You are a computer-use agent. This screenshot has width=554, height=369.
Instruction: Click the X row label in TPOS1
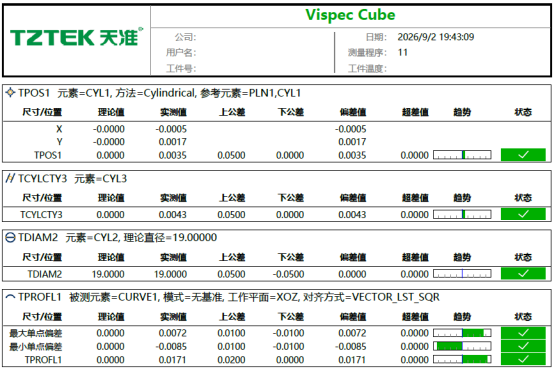tap(59, 129)
